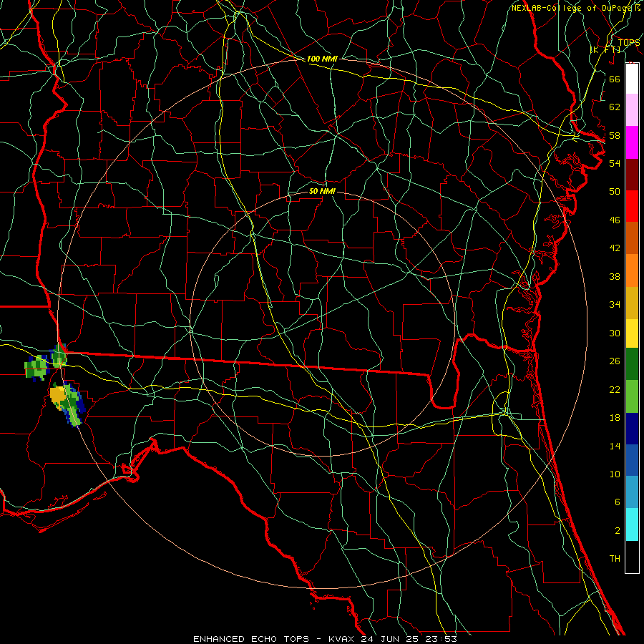The height and width of the screenshot is (644, 644).
Task: Click the '26' legend value
Action: [x=615, y=361]
